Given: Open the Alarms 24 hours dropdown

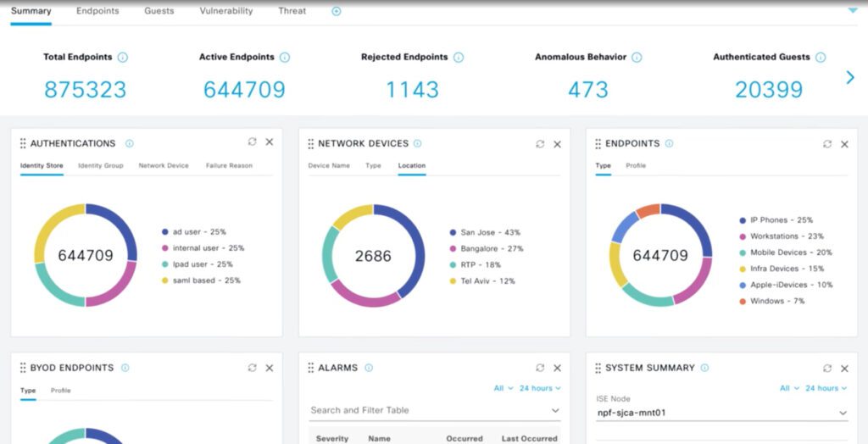Looking at the screenshot, I should [x=540, y=388].
